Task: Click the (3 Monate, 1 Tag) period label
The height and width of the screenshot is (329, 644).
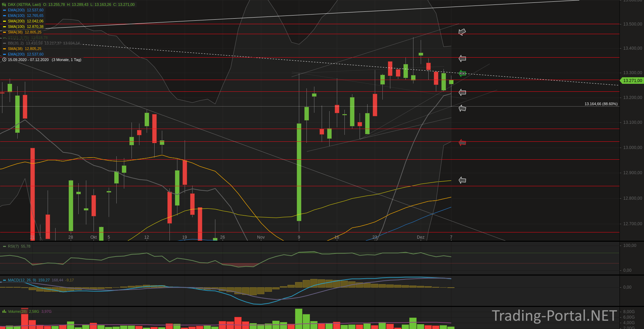Action: [x=67, y=60]
